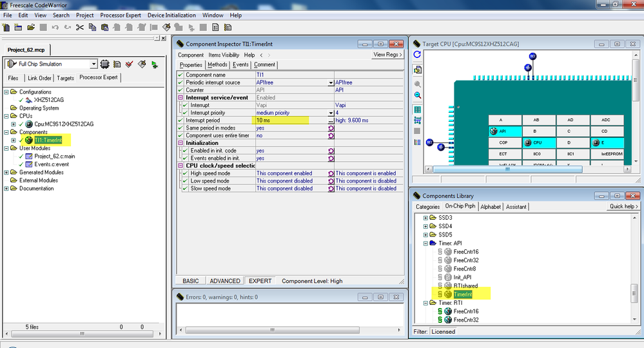
Task: Click the zoom out magnifier in Target CPU
Action: 417,95
